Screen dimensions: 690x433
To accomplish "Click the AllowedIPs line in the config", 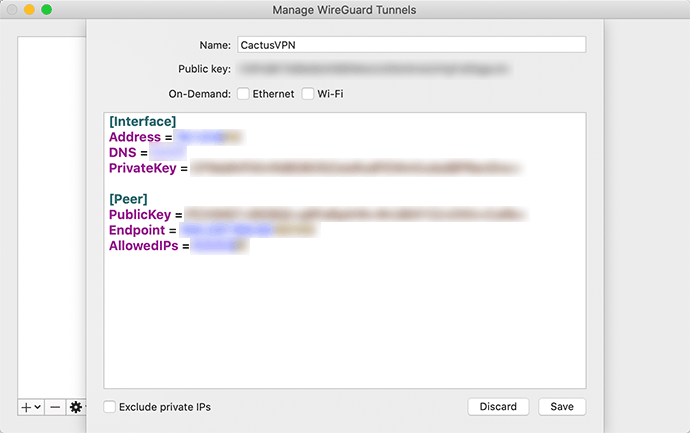I will (x=179, y=246).
